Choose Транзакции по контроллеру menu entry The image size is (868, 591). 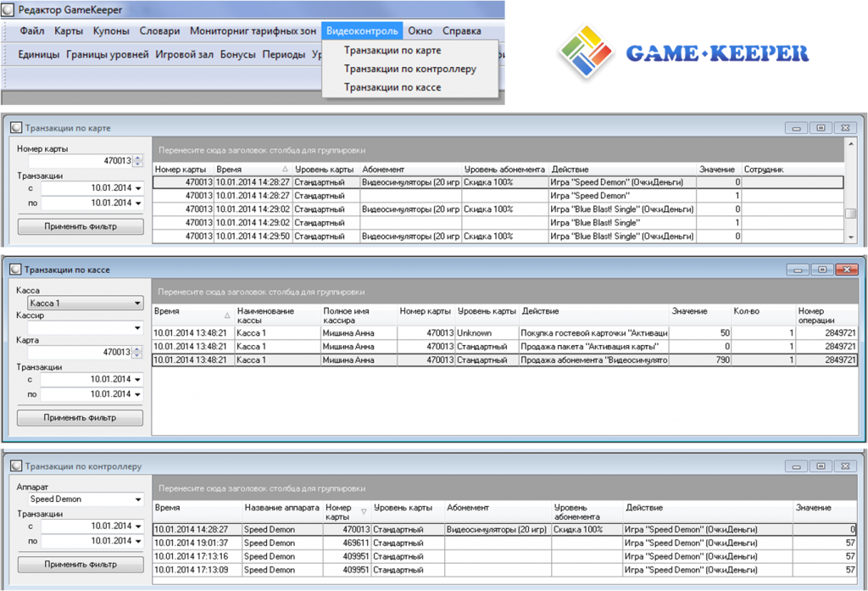point(410,69)
